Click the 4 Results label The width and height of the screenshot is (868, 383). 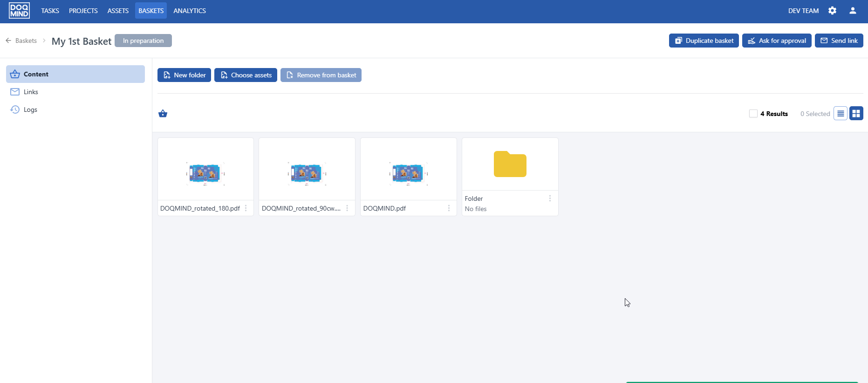click(774, 114)
